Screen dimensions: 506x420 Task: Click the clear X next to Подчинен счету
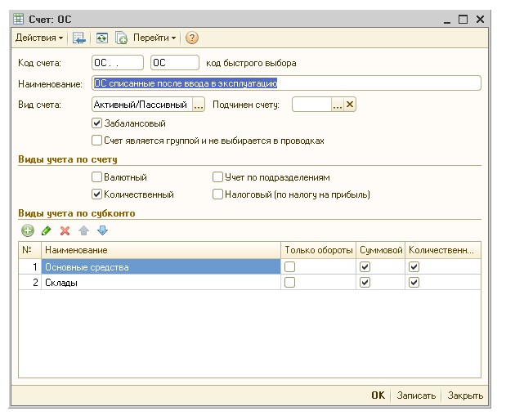click(350, 105)
